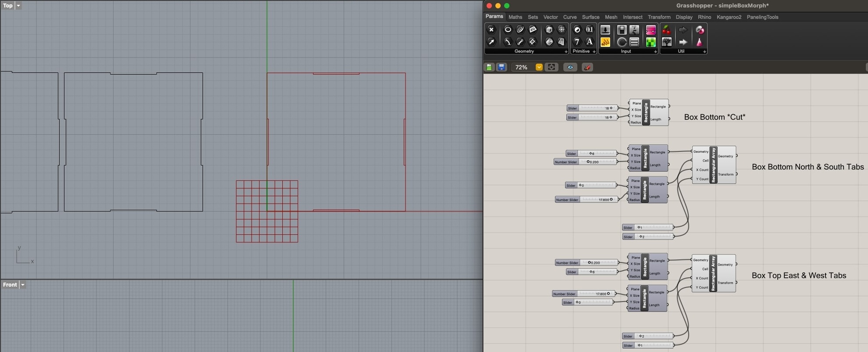Select the Boolean primitive icon
This screenshot has height=352, width=868.
pos(577,30)
